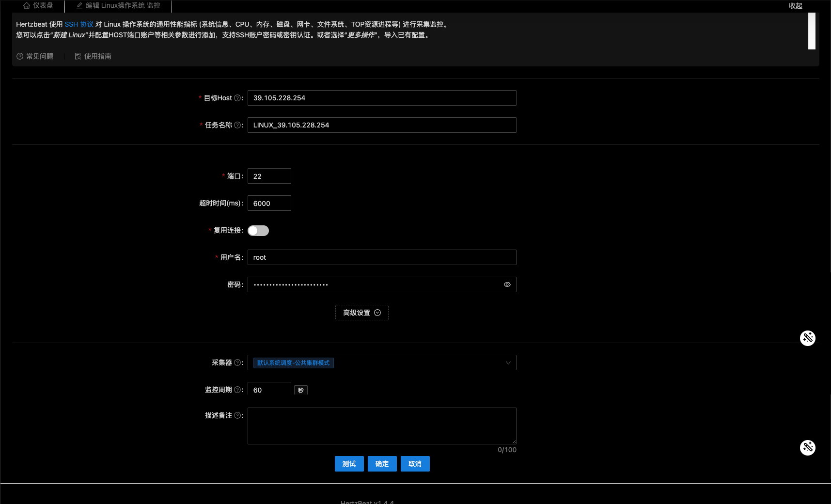Click the 确定 confirm button
The width and height of the screenshot is (831, 504).
pyautogui.click(x=382, y=464)
